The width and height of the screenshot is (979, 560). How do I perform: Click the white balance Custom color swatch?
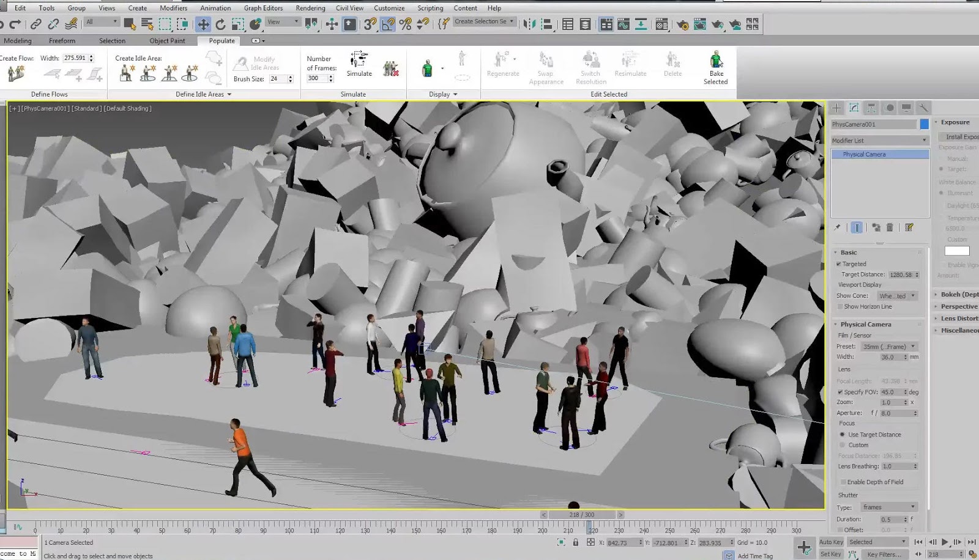(x=956, y=251)
